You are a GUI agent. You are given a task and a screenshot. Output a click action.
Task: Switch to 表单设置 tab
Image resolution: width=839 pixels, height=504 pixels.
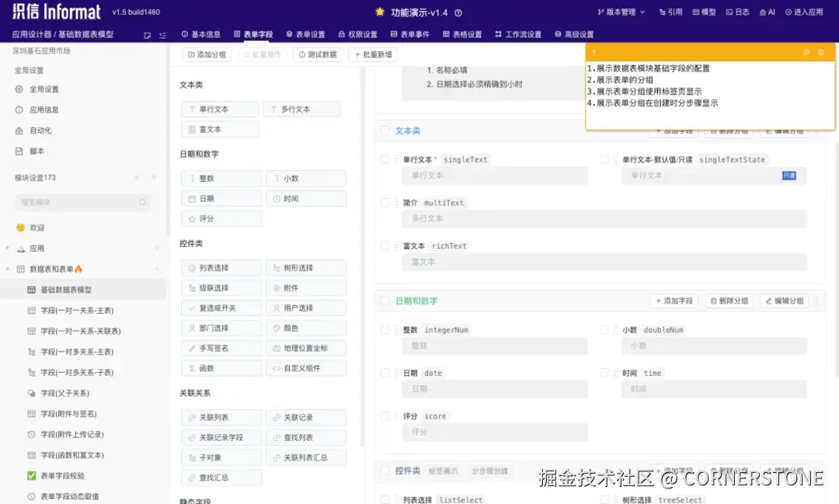(305, 34)
